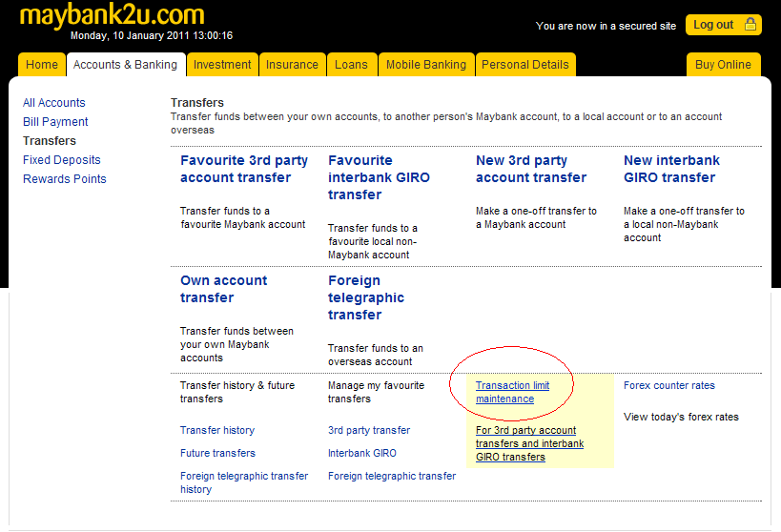Viewport: 781px width, 532px height.
Task: Click the Log out text
Action: 713,25
